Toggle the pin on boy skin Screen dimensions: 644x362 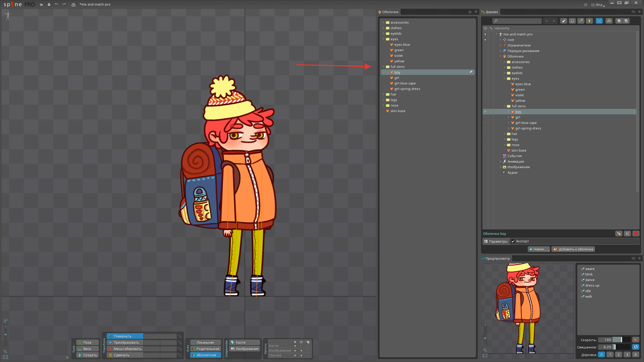[471, 72]
